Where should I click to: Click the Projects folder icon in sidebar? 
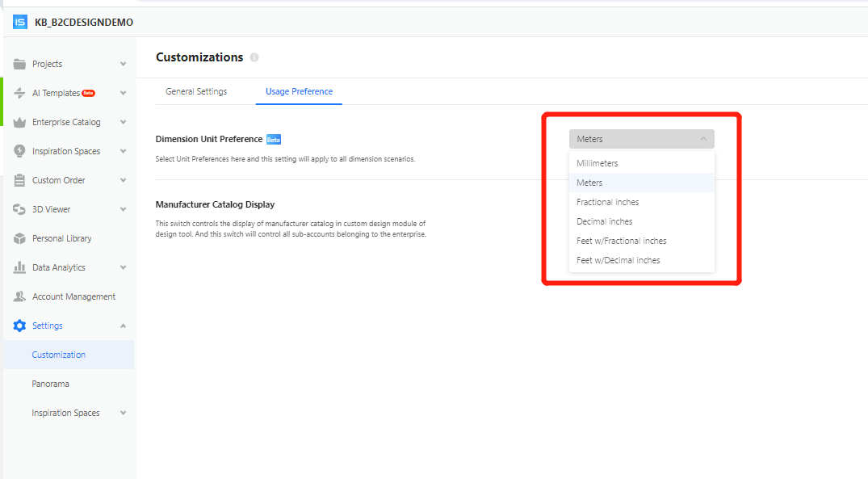[x=19, y=64]
